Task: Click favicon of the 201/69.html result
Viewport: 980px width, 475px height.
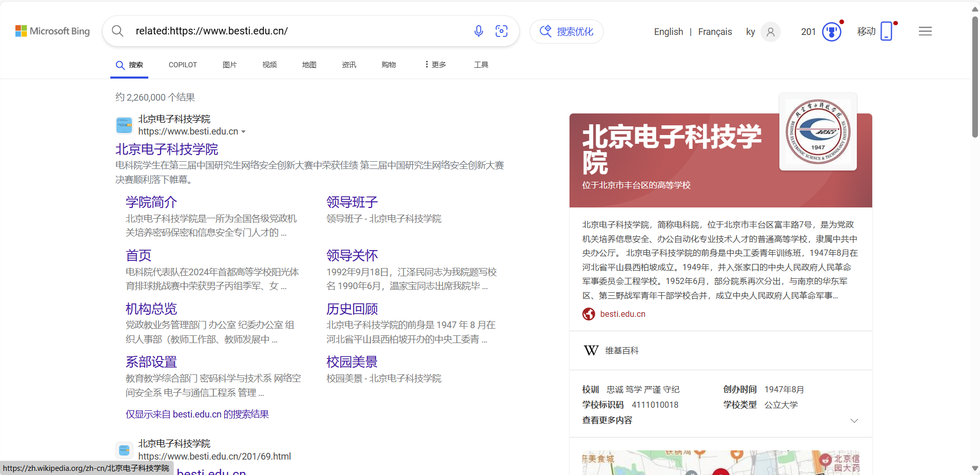Action: click(x=124, y=450)
